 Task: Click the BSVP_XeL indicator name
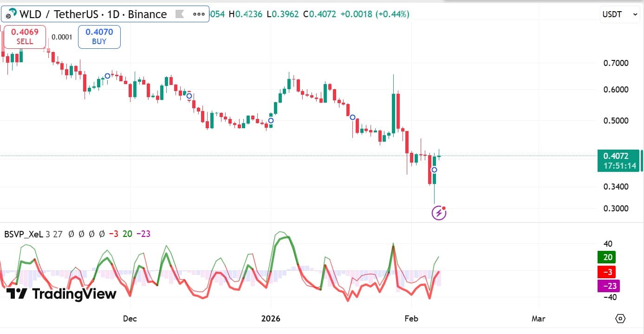[x=24, y=234]
